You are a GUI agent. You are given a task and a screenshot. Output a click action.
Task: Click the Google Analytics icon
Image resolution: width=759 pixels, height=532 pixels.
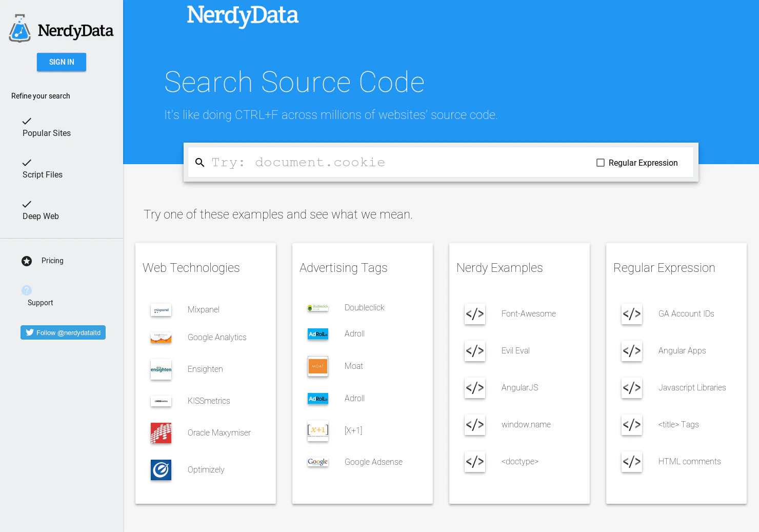click(x=161, y=338)
